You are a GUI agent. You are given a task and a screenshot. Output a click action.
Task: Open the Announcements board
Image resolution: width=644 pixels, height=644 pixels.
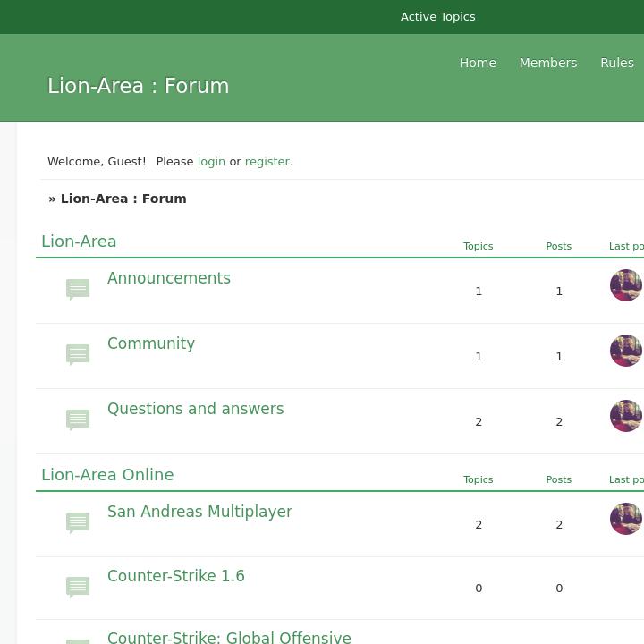(169, 278)
